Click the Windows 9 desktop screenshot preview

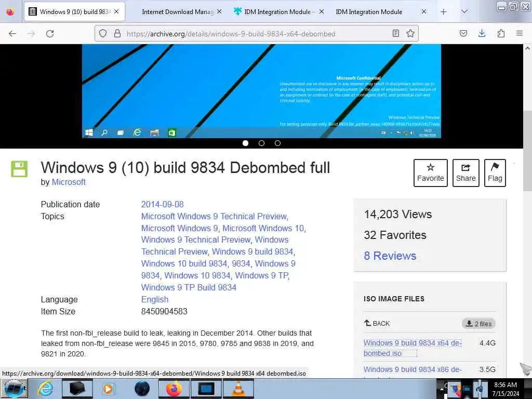tap(262, 91)
